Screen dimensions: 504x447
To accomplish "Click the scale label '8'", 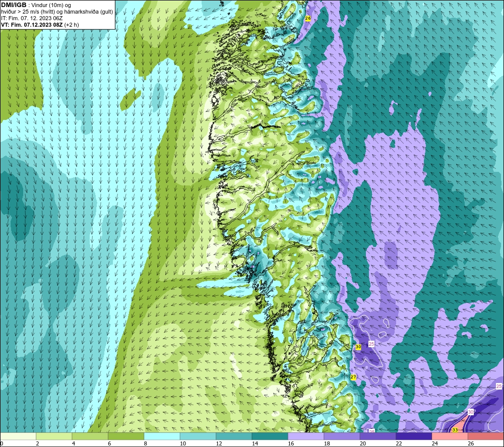I will pos(146,443).
